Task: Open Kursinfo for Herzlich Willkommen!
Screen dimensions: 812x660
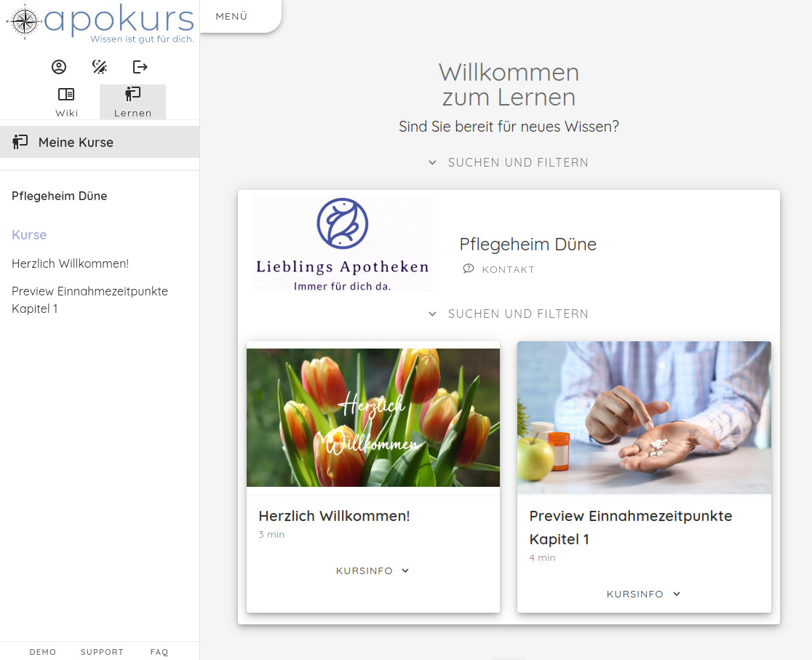Action: [x=373, y=570]
